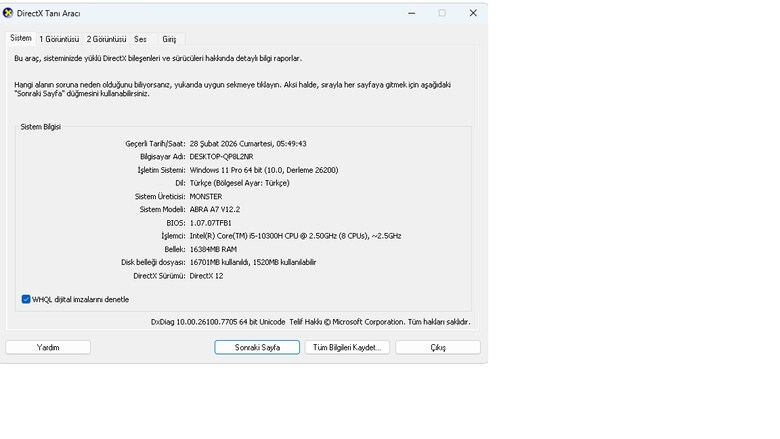The height and width of the screenshot is (439, 780).
Task: Click the Yardım button
Action: 48,347
